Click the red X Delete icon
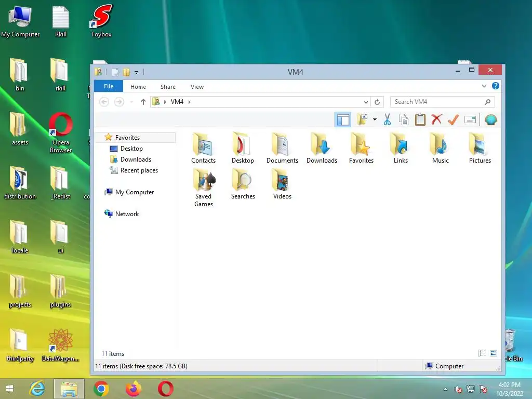The width and height of the screenshot is (532, 399). 436,120
